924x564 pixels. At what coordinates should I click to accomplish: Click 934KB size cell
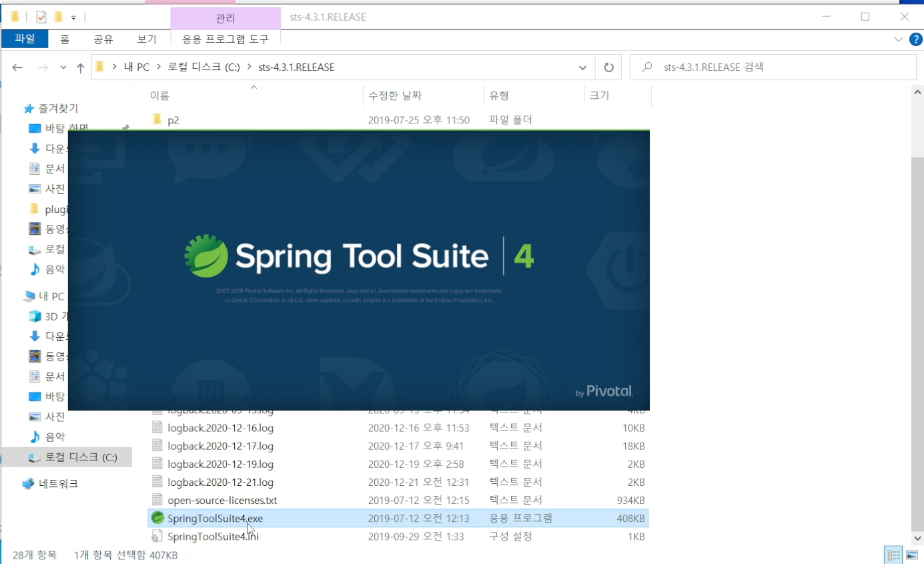click(630, 500)
